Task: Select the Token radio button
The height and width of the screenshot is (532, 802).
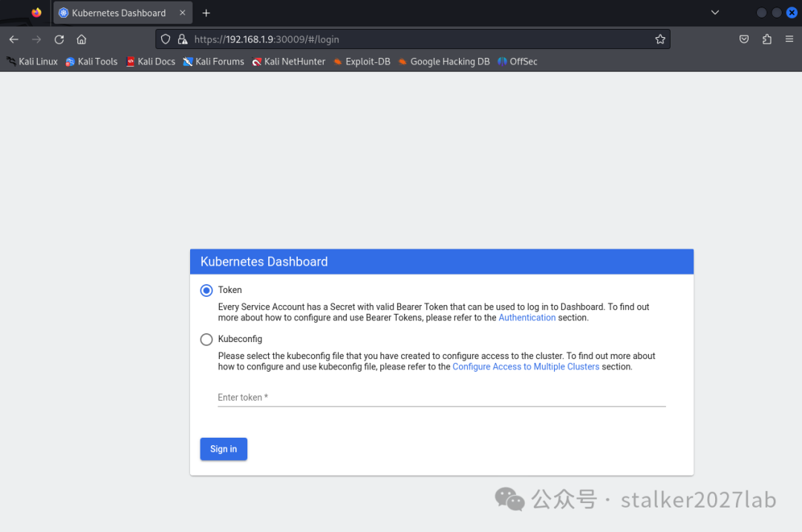Action: click(x=206, y=290)
